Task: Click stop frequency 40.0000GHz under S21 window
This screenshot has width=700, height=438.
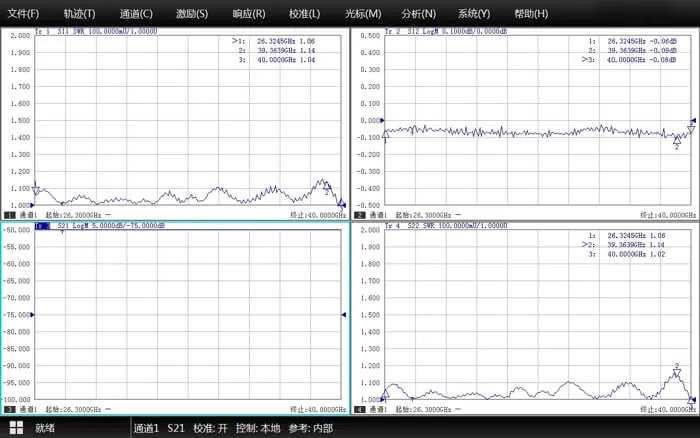Action: point(318,409)
